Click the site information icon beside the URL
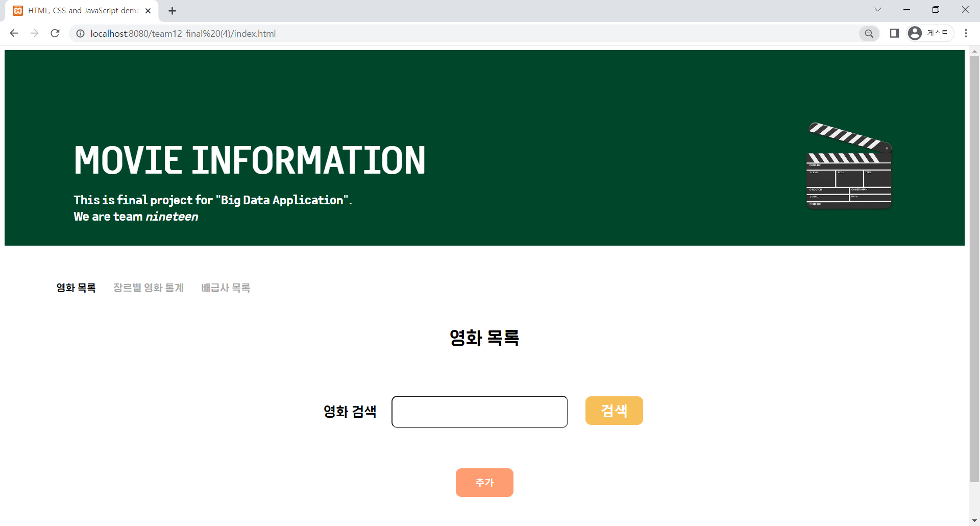This screenshot has height=526, width=980. (x=80, y=33)
